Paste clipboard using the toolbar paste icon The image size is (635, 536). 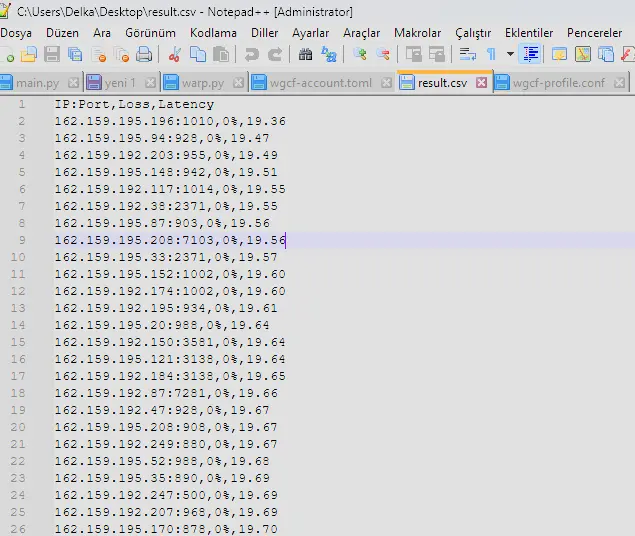coord(221,54)
